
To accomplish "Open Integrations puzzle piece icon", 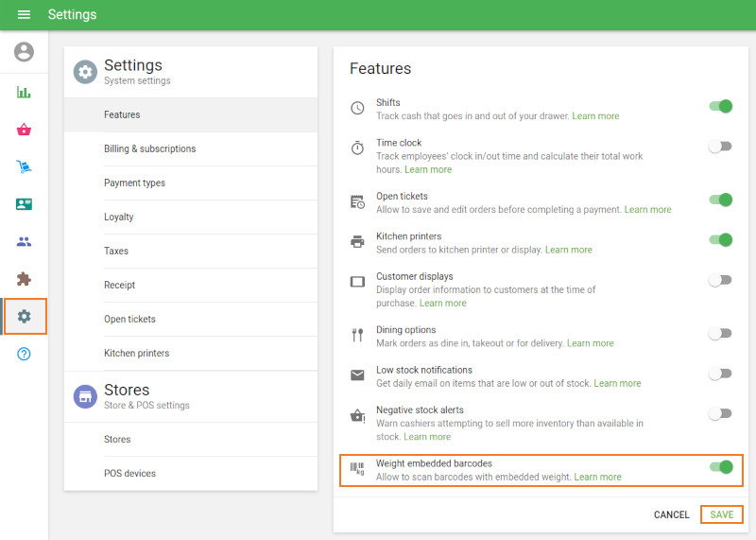I will pyautogui.click(x=24, y=279).
